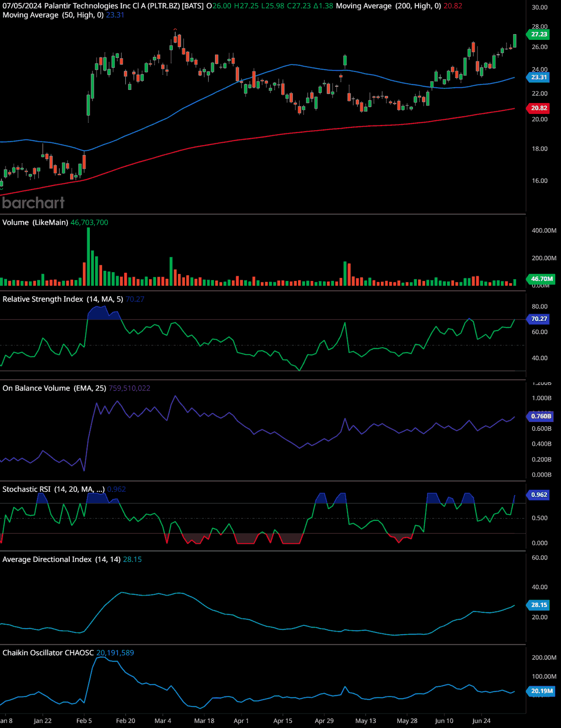Click the Apr 29 date on time axis
Screen dimensions: 561x728
coord(324,721)
